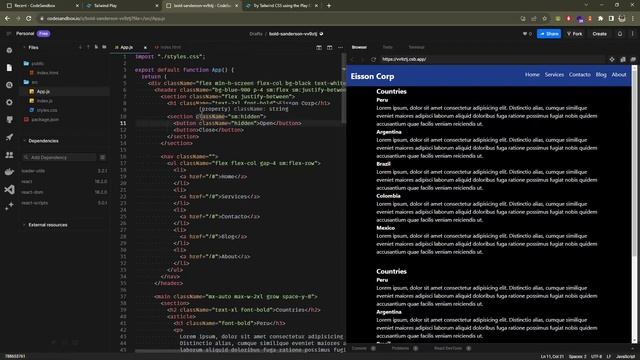
Task: Refresh the preview browser
Action: click(373, 59)
